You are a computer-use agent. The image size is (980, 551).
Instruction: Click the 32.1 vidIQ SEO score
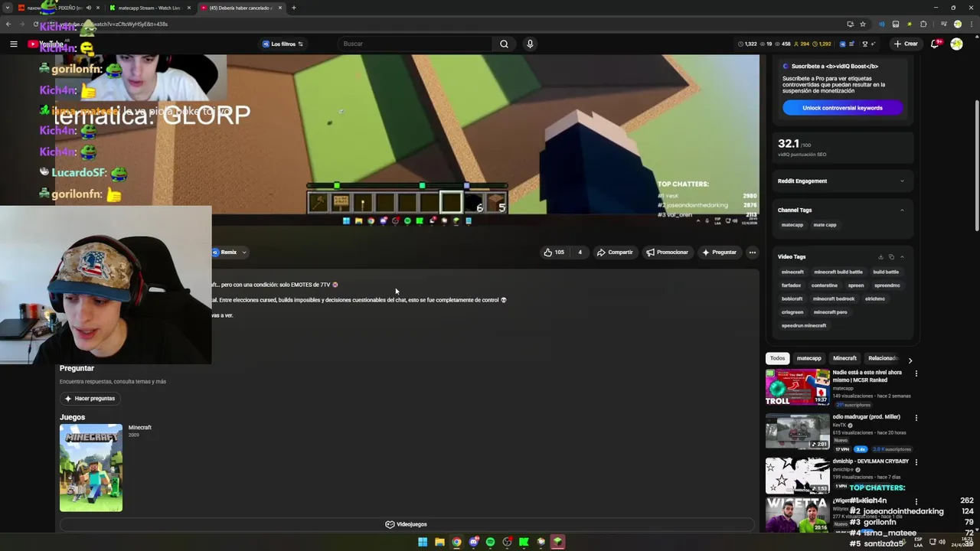coord(789,144)
